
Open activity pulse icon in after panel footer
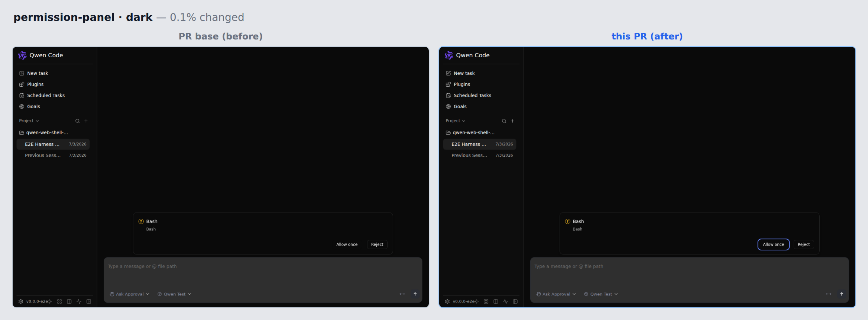click(x=505, y=301)
